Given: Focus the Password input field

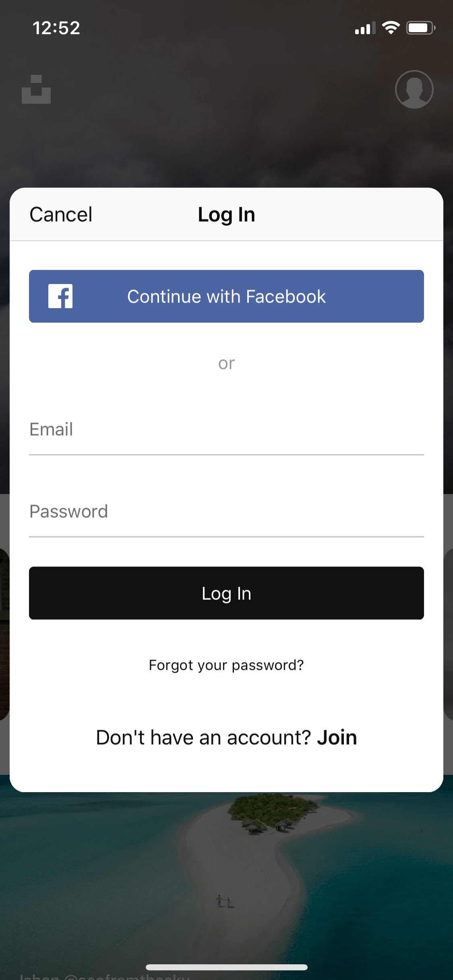Looking at the screenshot, I should [226, 512].
